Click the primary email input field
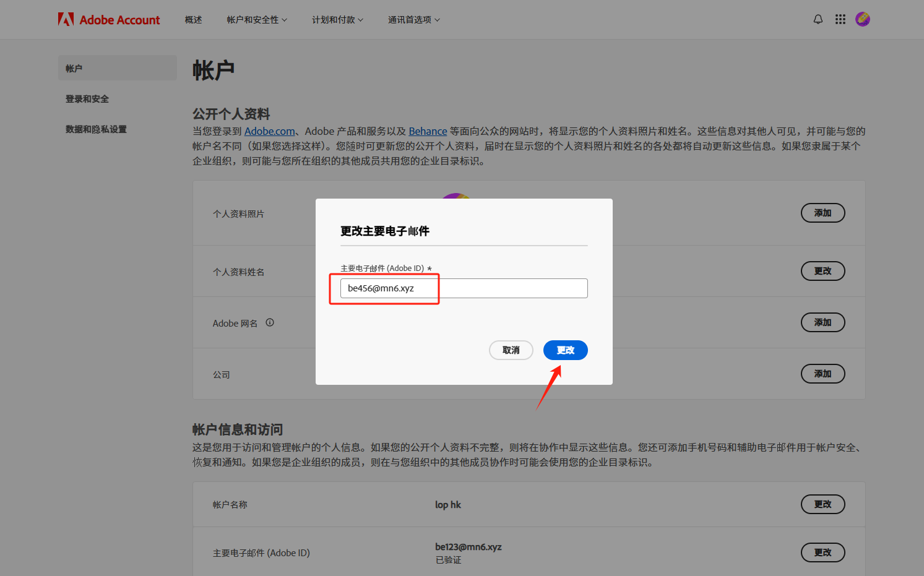The height and width of the screenshot is (576, 924). click(x=464, y=288)
